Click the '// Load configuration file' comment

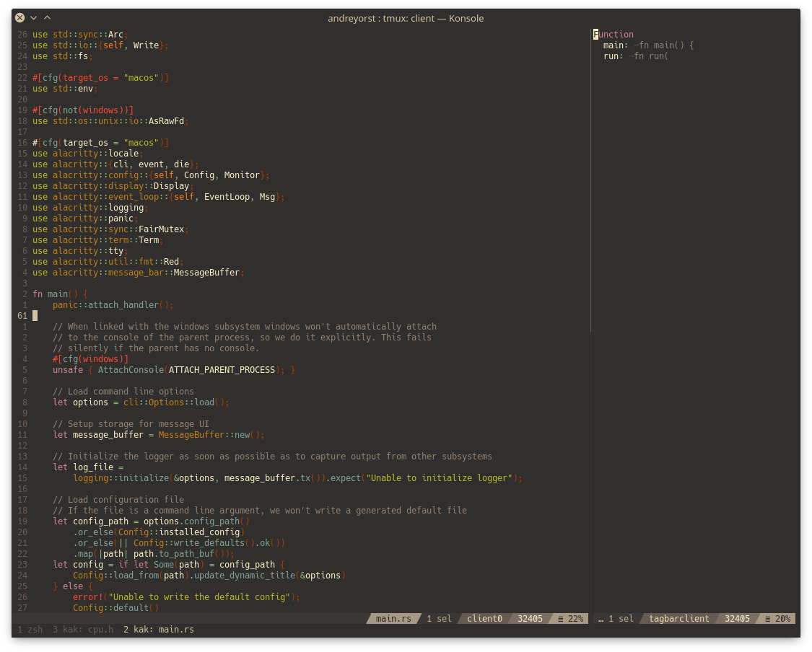click(118, 500)
